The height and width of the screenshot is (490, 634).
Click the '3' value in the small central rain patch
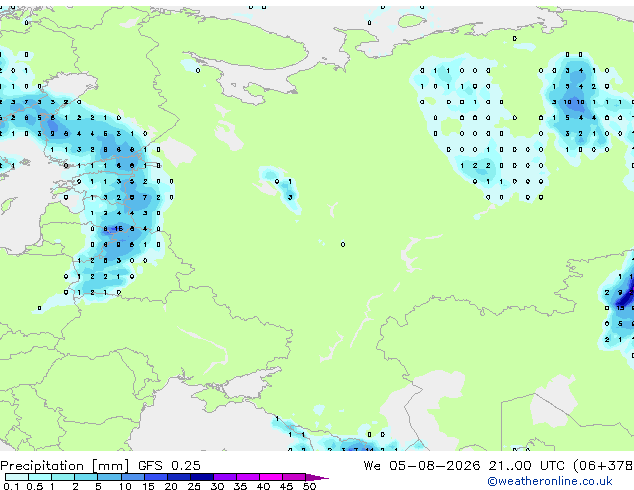click(x=290, y=197)
